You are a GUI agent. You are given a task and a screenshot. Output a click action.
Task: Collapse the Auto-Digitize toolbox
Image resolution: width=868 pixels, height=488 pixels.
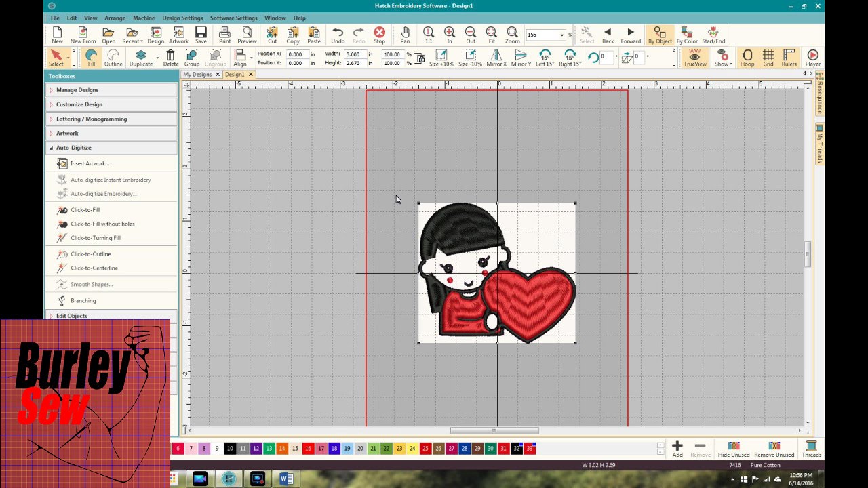point(112,148)
